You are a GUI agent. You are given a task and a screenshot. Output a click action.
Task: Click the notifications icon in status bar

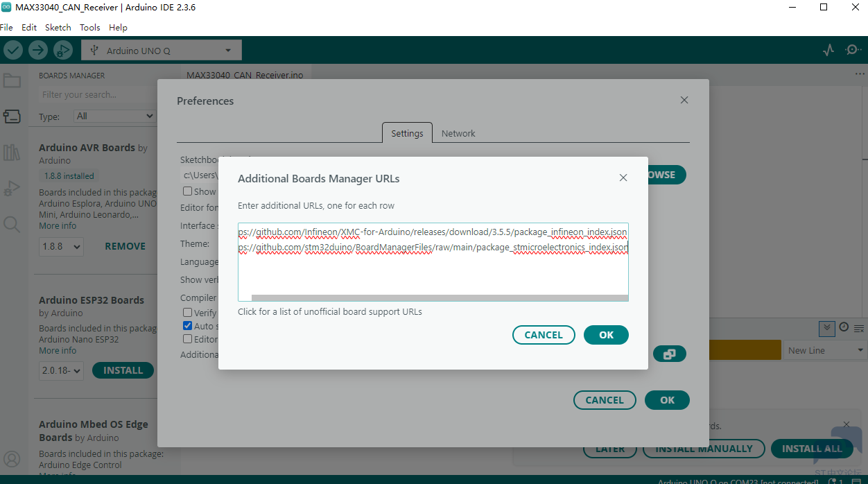pyautogui.click(x=835, y=481)
